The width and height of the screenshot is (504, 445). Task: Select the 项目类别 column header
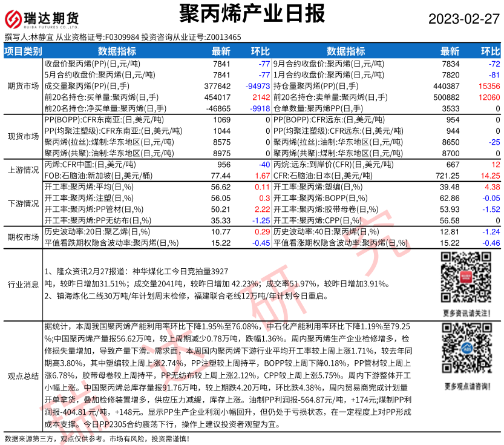pos(23,51)
